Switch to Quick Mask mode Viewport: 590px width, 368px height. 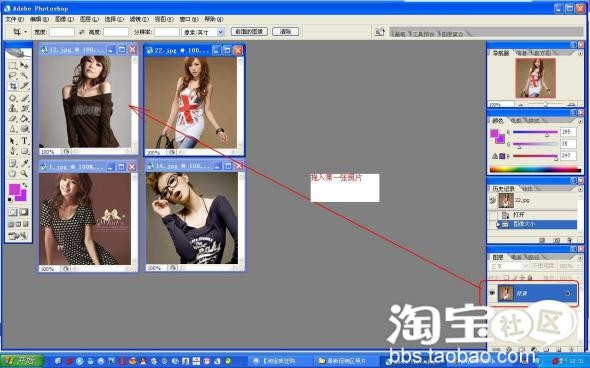[x=24, y=212]
